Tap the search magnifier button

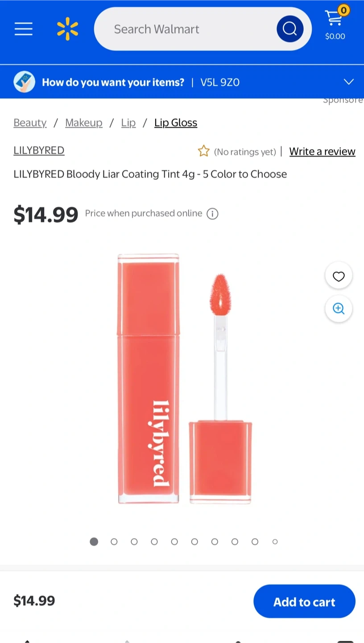pos(290,29)
